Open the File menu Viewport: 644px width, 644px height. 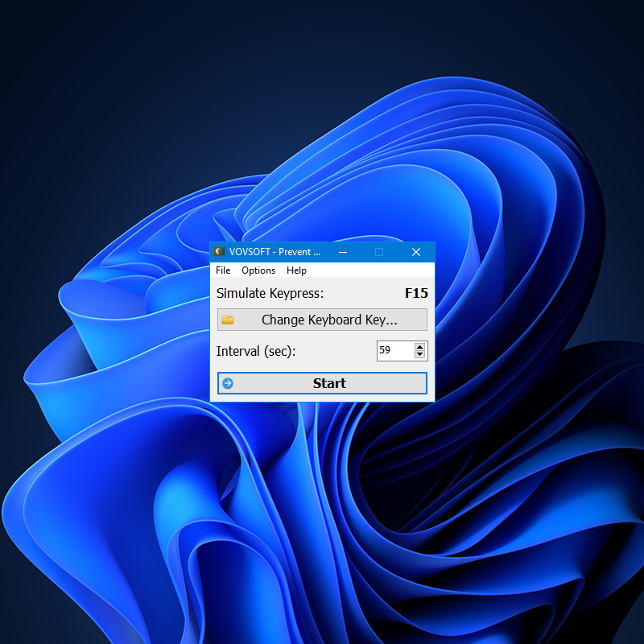coord(223,270)
